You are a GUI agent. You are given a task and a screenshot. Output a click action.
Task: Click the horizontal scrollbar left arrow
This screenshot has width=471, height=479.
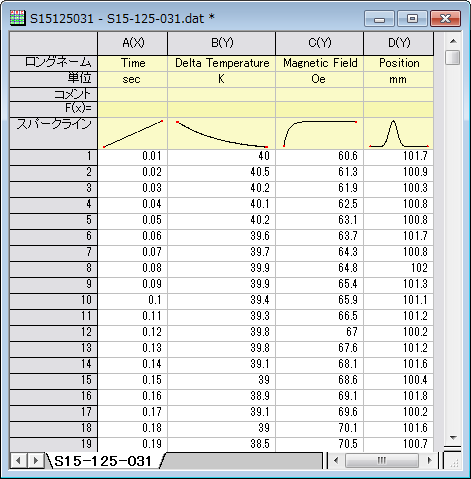coord(336,461)
